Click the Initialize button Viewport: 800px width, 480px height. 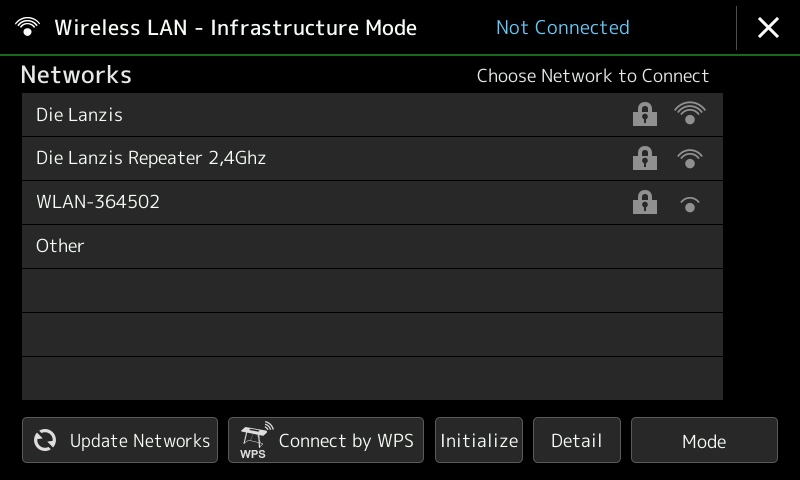479,440
